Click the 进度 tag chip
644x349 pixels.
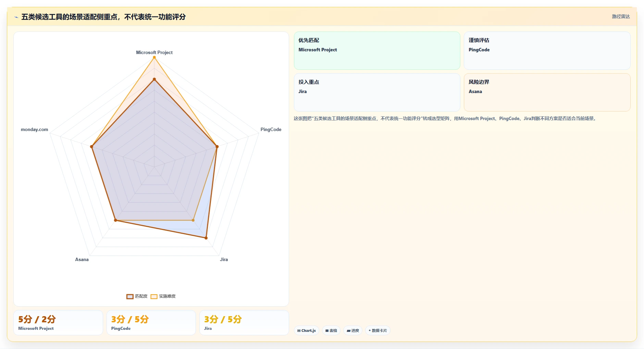353,331
